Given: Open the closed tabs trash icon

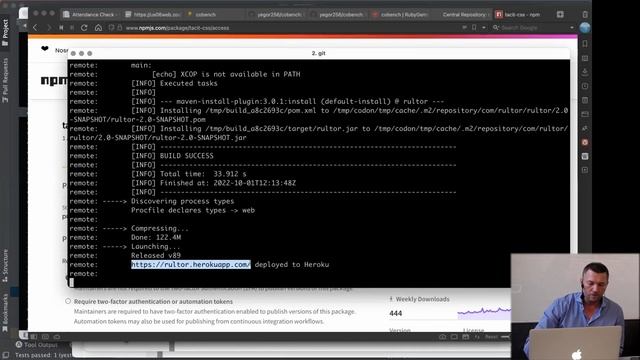Looking at the screenshot, I should [x=585, y=14].
